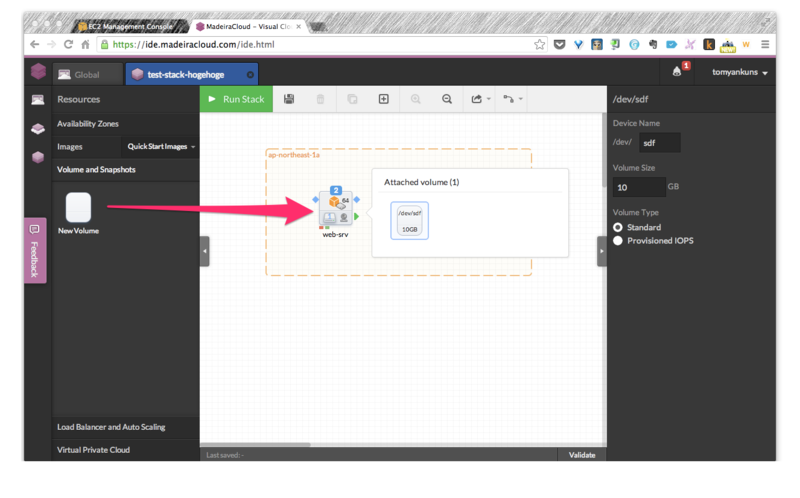Open the notifications bell icon

point(677,71)
